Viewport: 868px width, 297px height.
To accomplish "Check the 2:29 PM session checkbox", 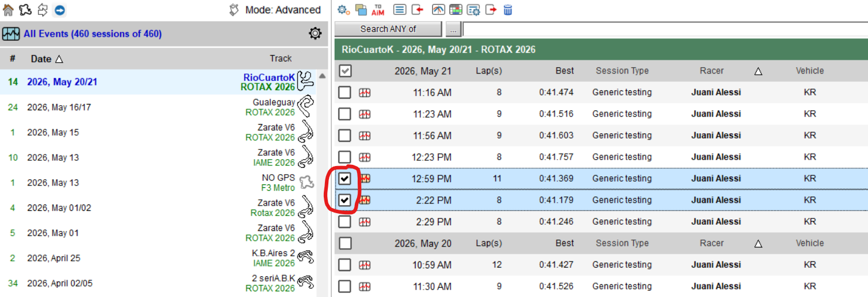I will 344,222.
